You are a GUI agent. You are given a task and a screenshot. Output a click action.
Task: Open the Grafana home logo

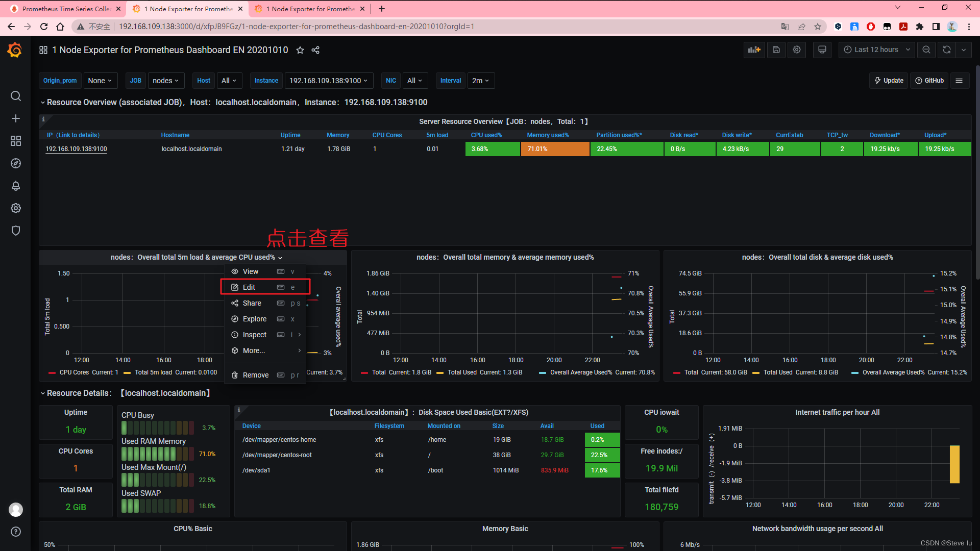(x=15, y=50)
